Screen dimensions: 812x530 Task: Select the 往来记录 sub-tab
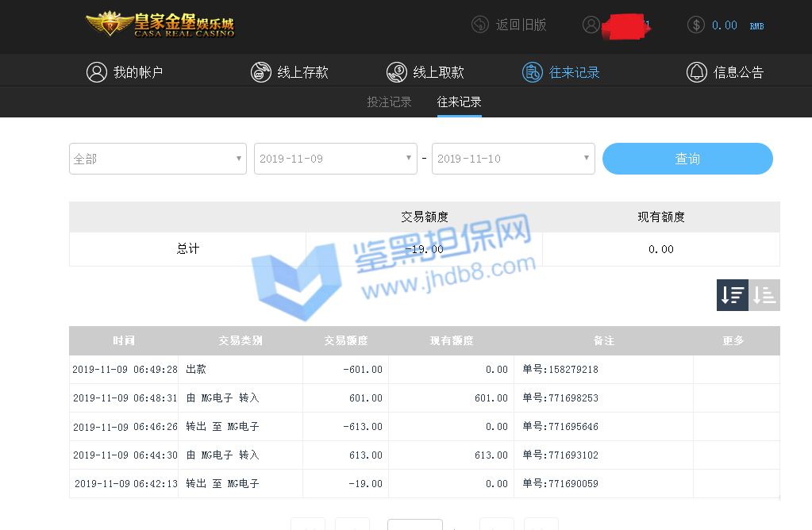pyautogui.click(x=459, y=102)
